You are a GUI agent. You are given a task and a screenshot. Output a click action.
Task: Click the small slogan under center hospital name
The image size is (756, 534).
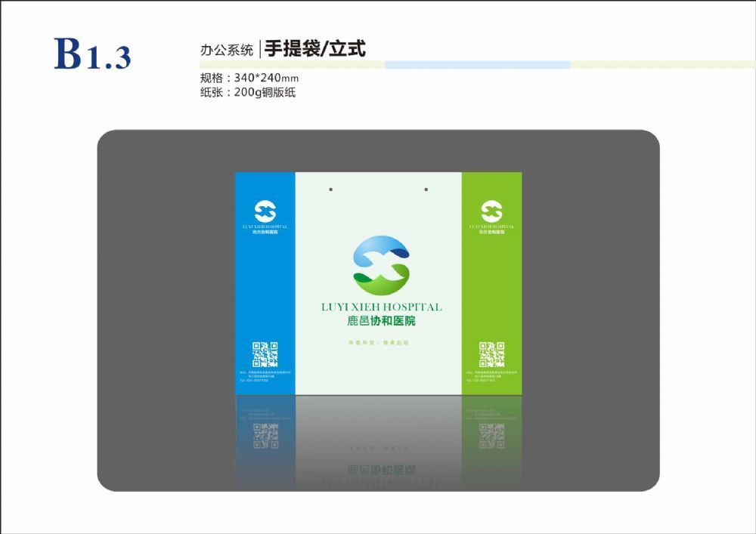pyautogui.click(x=378, y=343)
